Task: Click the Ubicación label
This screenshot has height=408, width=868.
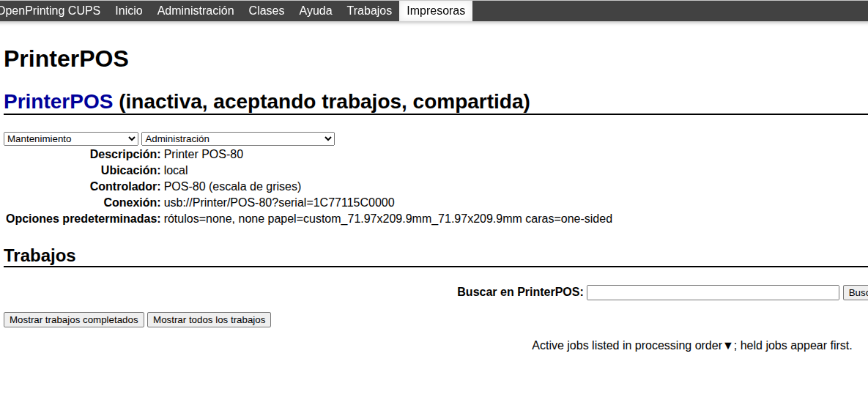Action: coord(130,171)
